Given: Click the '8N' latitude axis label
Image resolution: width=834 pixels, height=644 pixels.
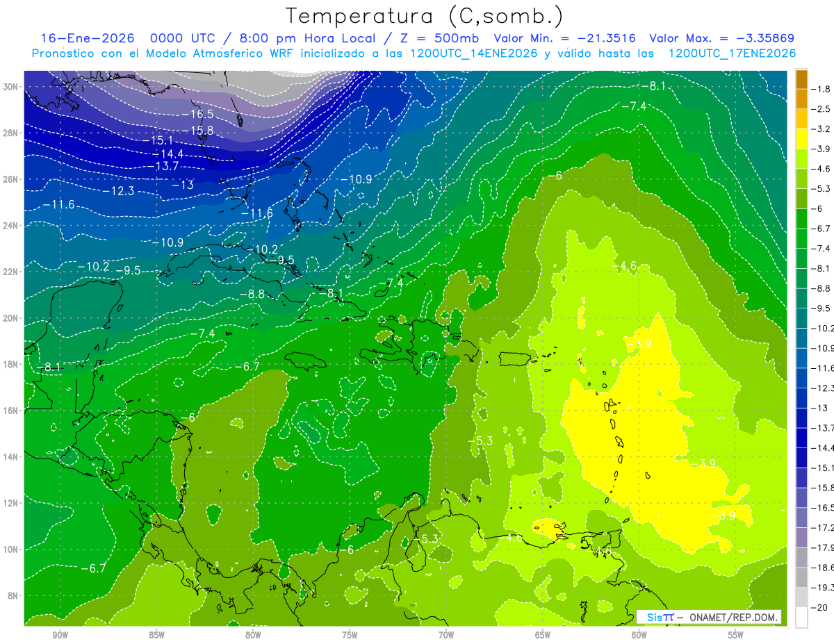Looking at the screenshot, I should (14, 596).
